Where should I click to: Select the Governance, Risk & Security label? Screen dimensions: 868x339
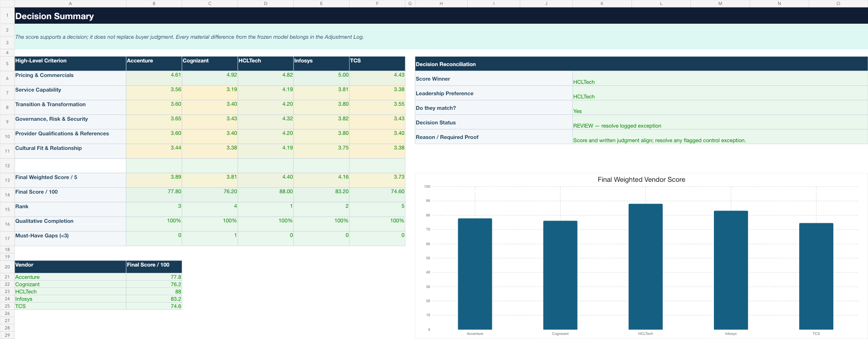pos(70,122)
